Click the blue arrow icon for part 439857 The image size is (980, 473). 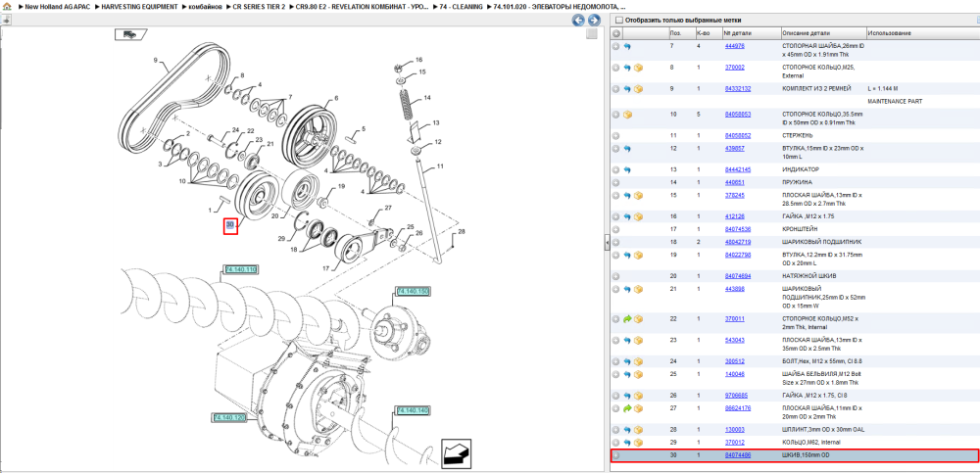point(627,149)
